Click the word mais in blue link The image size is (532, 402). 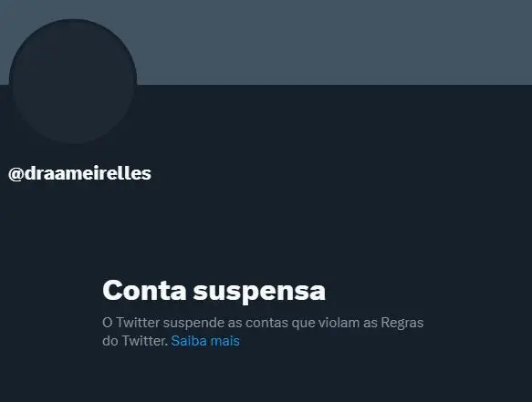225,341
